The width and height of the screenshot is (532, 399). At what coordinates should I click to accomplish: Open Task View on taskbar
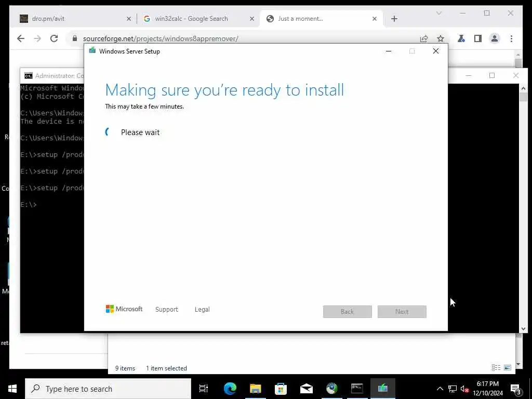tap(204, 389)
